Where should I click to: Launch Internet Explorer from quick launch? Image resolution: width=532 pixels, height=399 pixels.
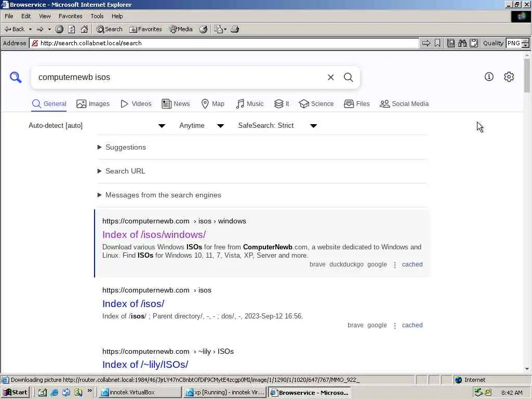coord(54,392)
